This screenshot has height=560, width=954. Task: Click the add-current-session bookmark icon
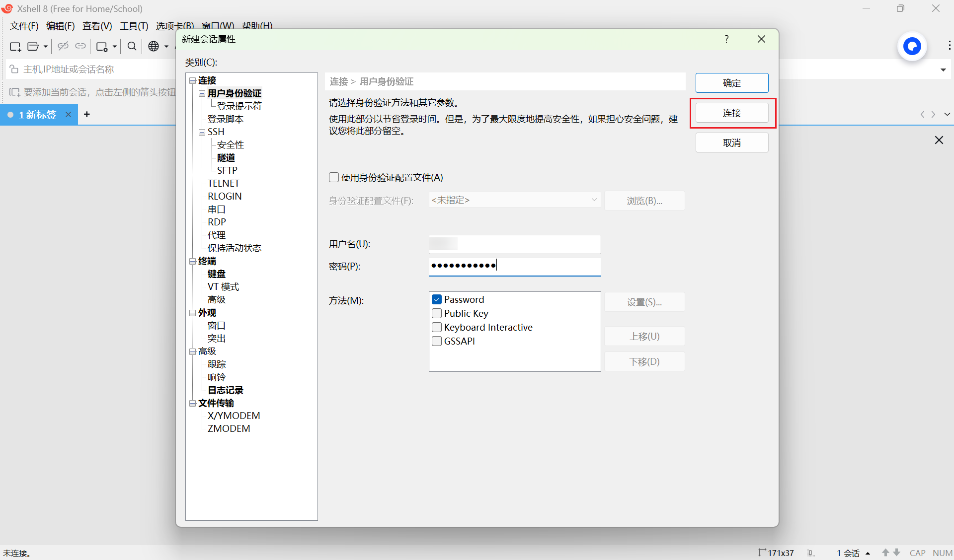tap(15, 92)
